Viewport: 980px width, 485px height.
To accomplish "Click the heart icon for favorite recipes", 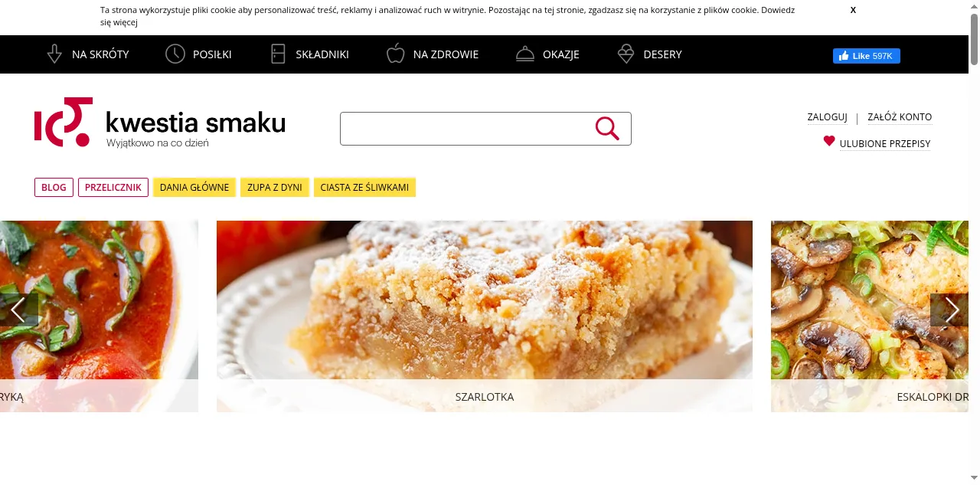I will click(829, 141).
